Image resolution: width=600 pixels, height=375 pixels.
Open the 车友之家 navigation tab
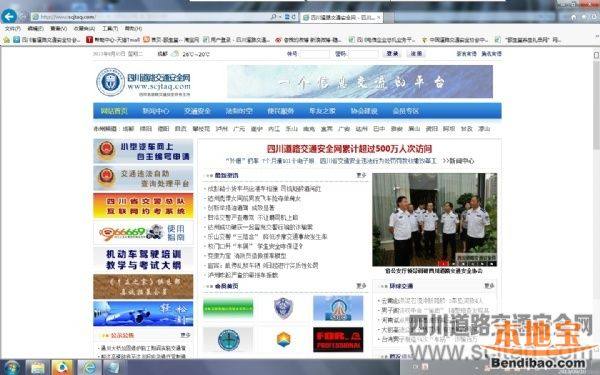click(322, 111)
